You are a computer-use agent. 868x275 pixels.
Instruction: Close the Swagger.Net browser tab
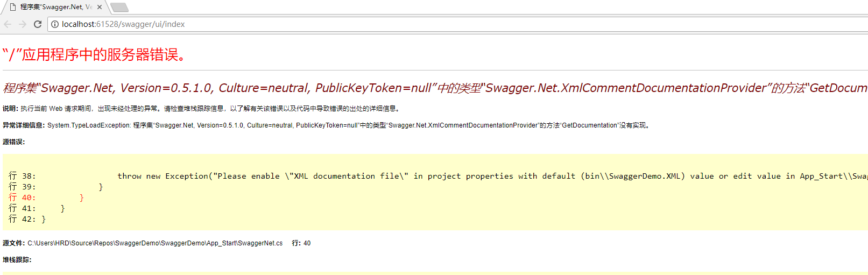(100, 7)
